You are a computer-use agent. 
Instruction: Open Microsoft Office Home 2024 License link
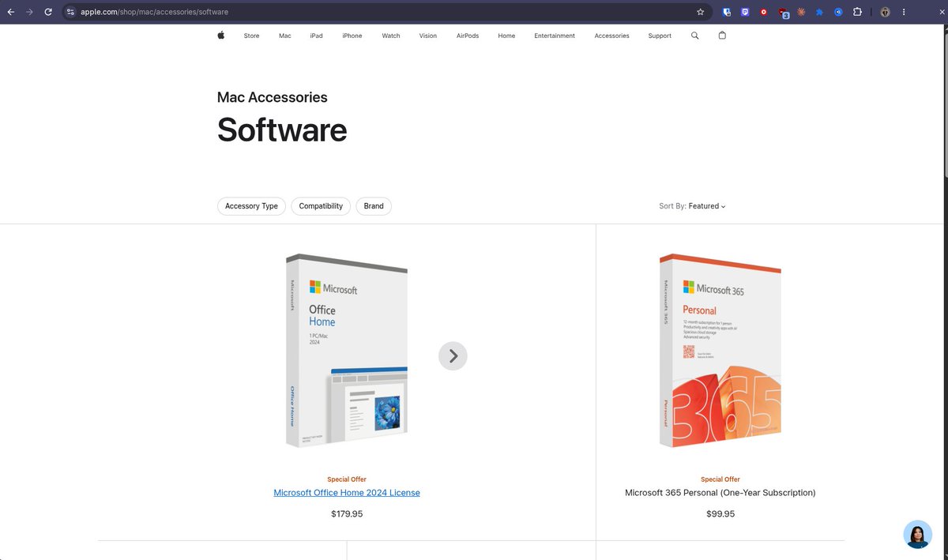347,493
